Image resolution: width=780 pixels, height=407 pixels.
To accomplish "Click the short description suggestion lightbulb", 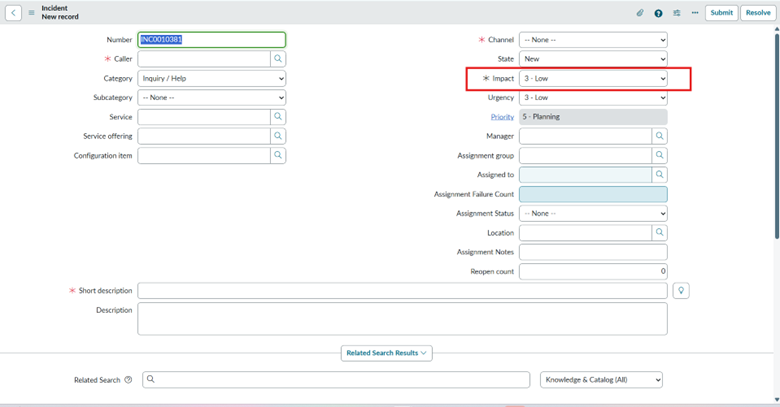I will point(681,291).
